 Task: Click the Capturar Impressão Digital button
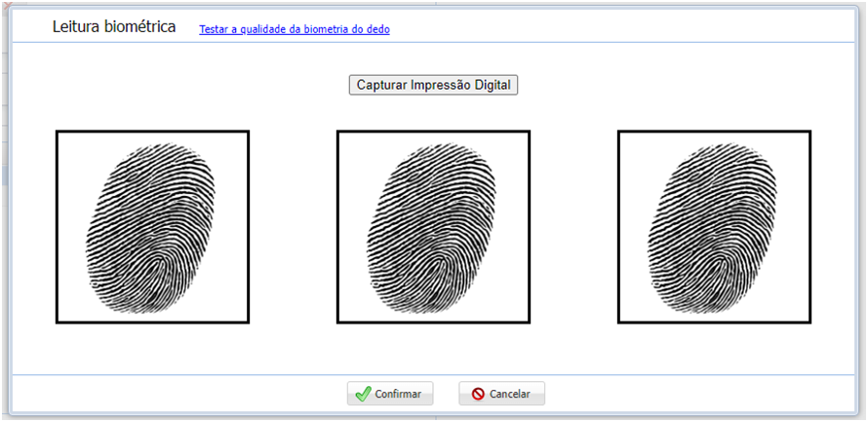433,85
